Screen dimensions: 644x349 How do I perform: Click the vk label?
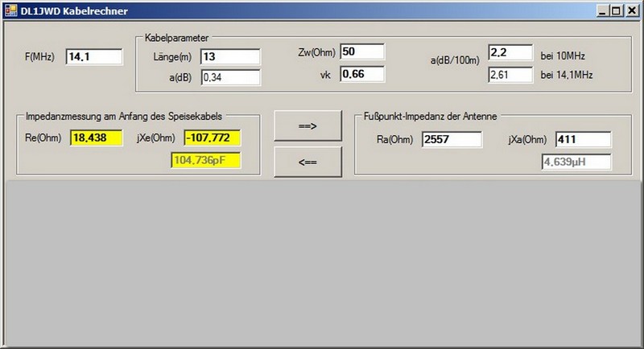point(325,75)
